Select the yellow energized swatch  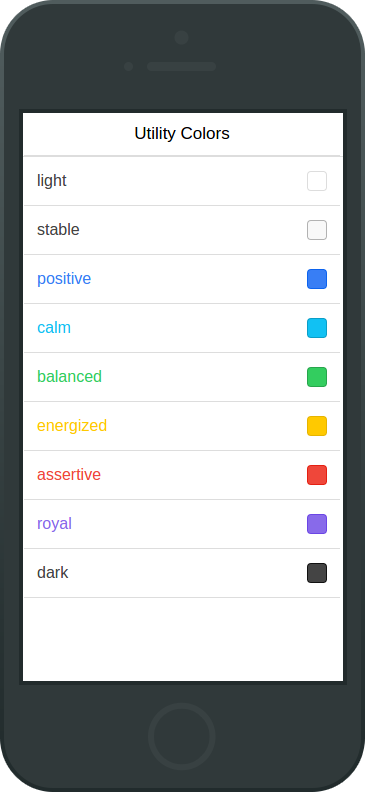(x=317, y=426)
